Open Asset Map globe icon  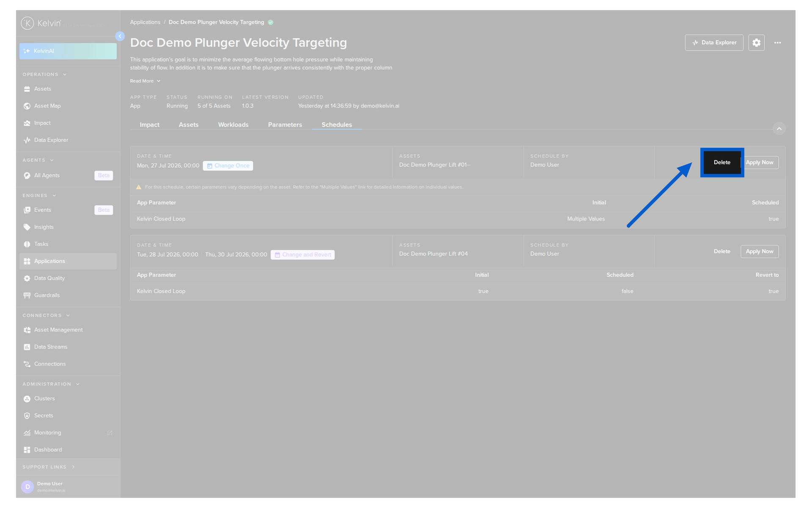click(27, 106)
